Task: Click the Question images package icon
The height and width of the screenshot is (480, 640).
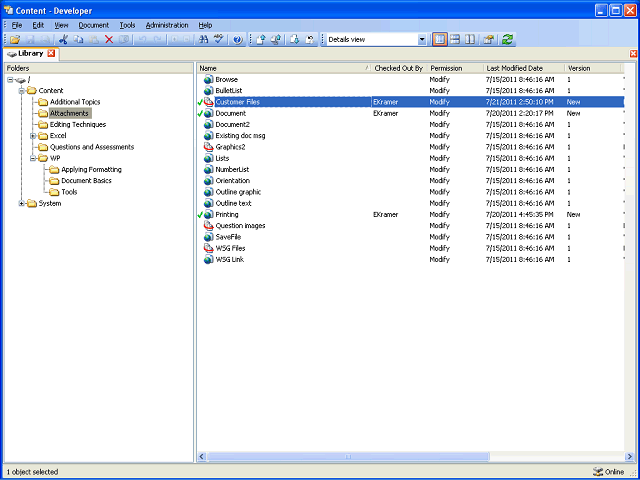Action: point(209,226)
